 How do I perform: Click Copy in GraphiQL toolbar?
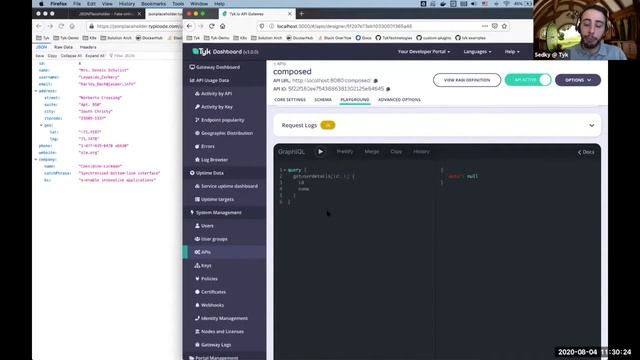point(396,151)
